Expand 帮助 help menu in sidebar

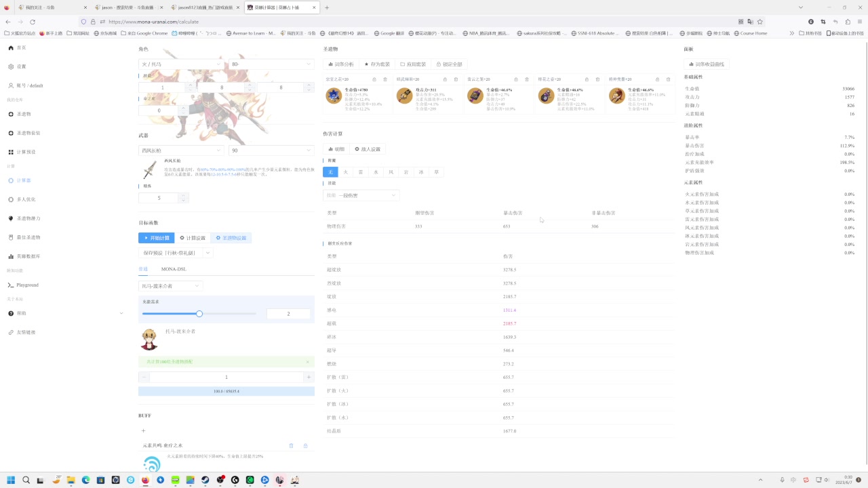click(x=64, y=313)
